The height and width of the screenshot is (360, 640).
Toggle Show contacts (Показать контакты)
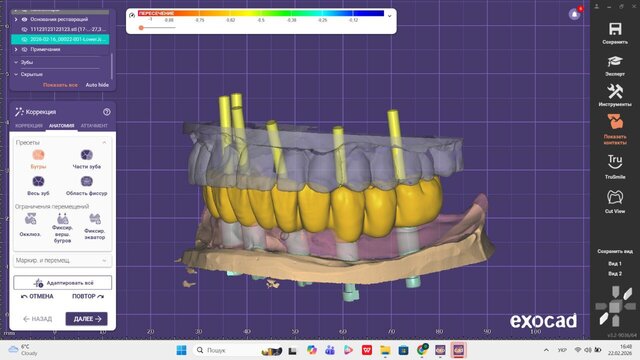(x=615, y=129)
